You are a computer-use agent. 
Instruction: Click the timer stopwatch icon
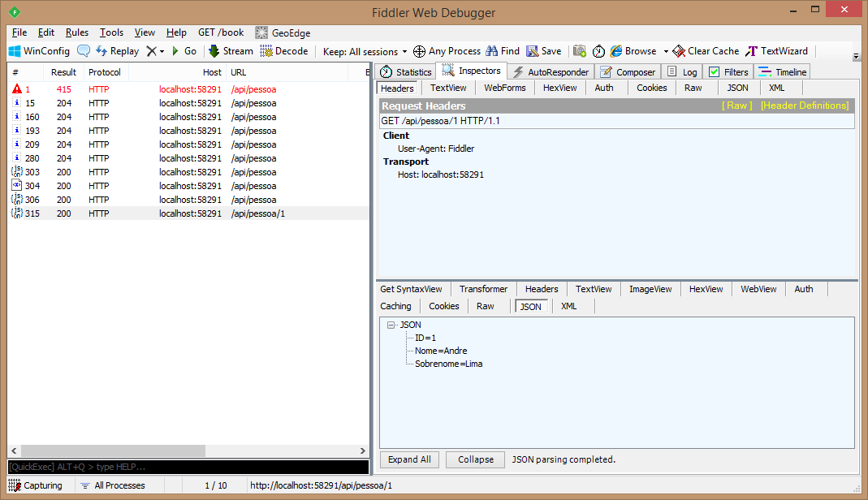tap(598, 51)
